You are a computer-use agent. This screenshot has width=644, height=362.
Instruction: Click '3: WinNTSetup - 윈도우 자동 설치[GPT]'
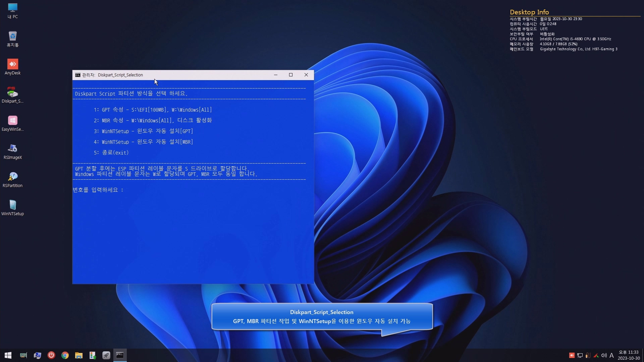click(x=143, y=131)
